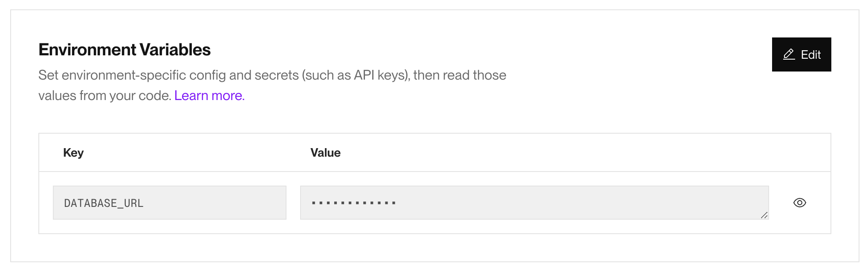
Task: Click the "Edit" text label
Action: coord(810,54)
